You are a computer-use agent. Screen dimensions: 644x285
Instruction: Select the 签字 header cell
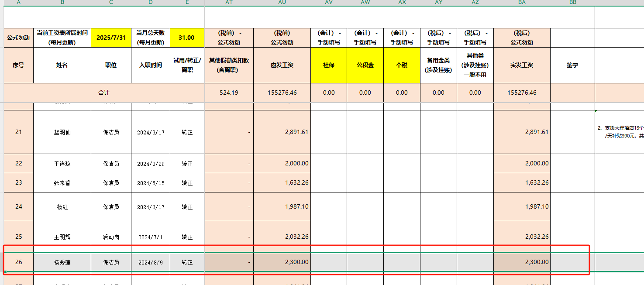pos(572,65)
